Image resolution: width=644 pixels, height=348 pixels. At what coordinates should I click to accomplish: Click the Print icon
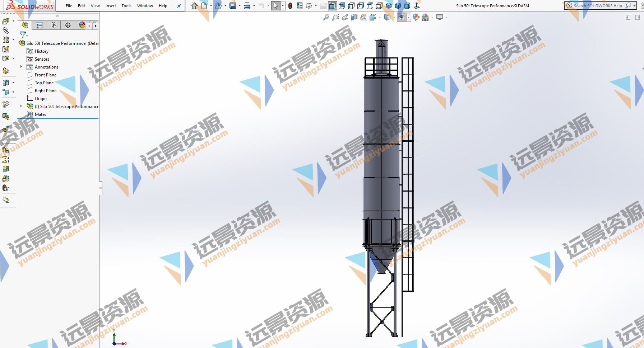click(247, 6)
